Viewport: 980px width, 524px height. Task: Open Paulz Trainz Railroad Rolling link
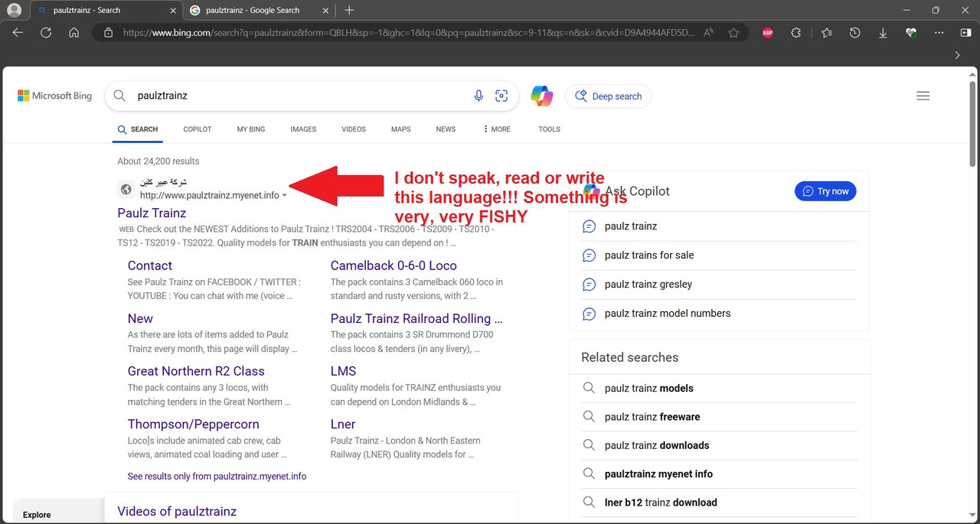click(x=416, y=318)
